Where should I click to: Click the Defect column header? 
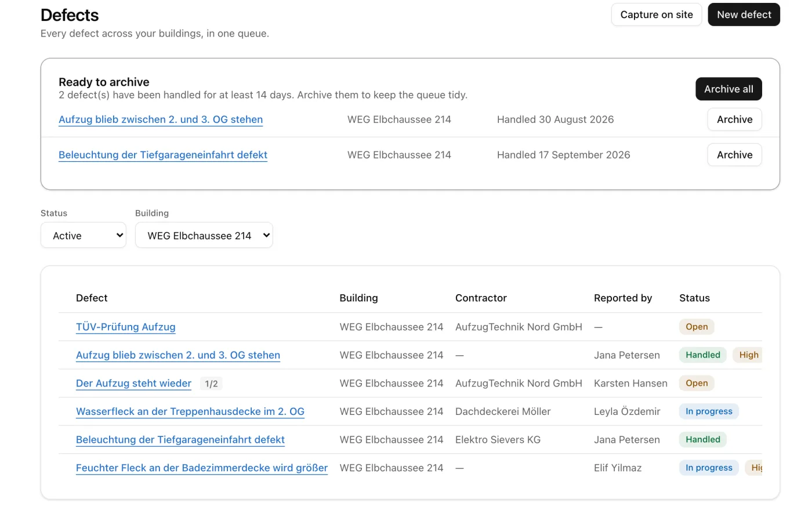coord(92,298)
